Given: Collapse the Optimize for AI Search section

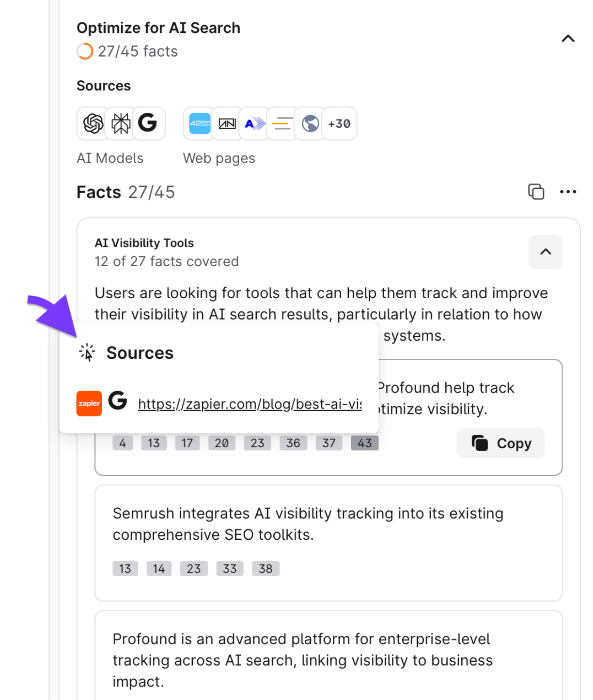Looking at the screenshot, I should point(568,39).
